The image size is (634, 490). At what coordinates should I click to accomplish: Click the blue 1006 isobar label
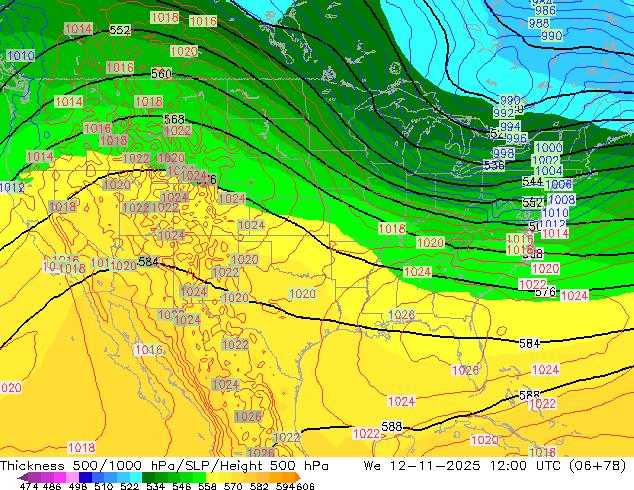click(558, 185)
